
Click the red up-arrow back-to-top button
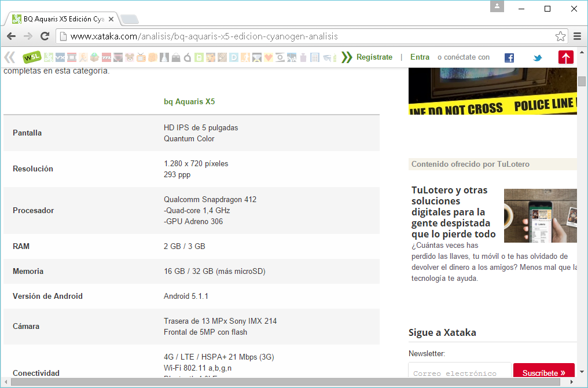pos(566,57)
